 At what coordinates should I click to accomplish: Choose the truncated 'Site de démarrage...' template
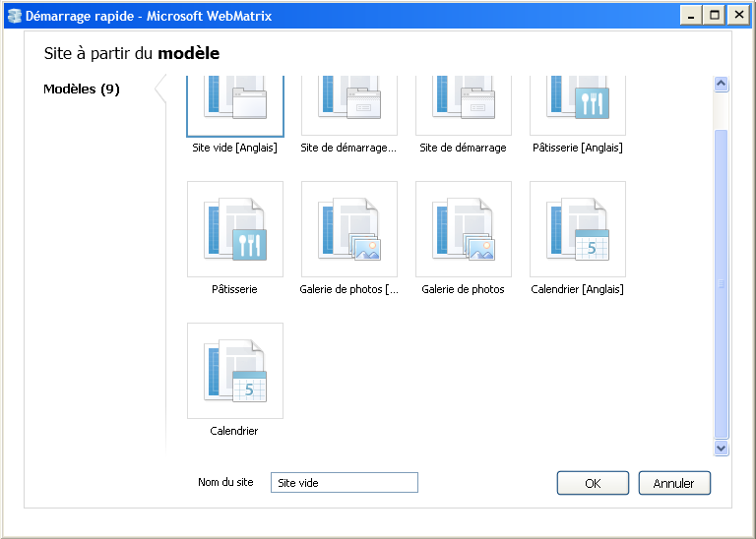coord(349,106)
